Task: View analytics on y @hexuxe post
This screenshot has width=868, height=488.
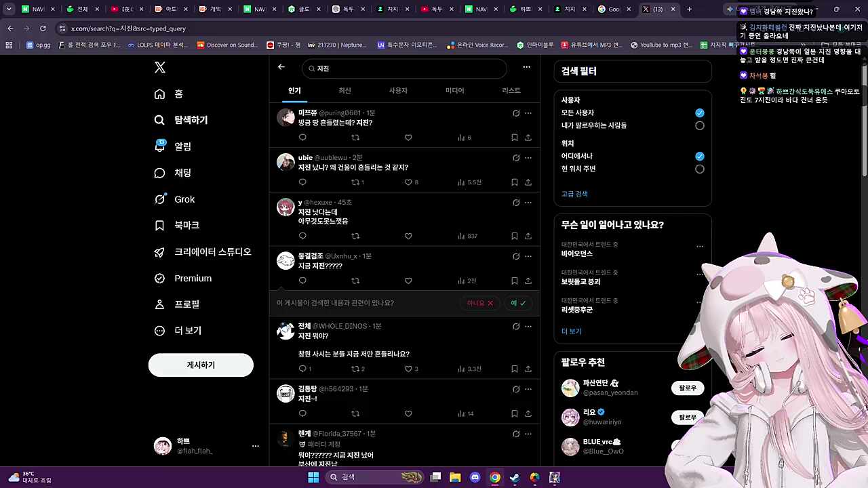Action: [x=468, y=236]
